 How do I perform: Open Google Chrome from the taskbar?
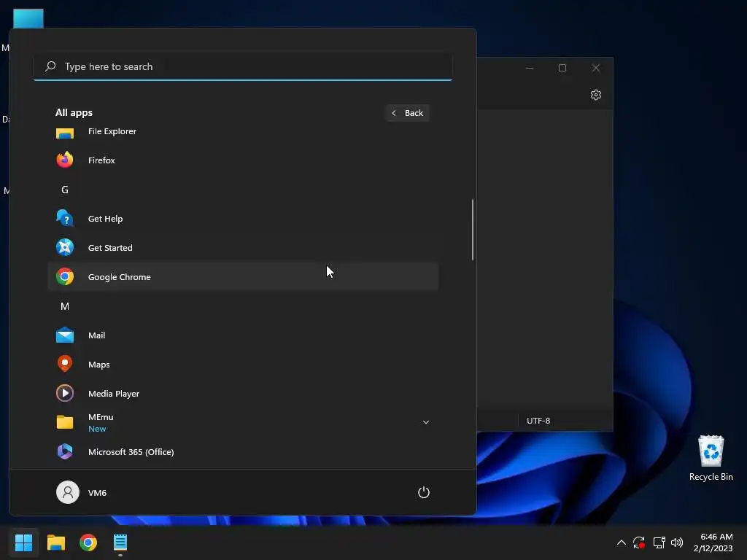tap(88, 542)
